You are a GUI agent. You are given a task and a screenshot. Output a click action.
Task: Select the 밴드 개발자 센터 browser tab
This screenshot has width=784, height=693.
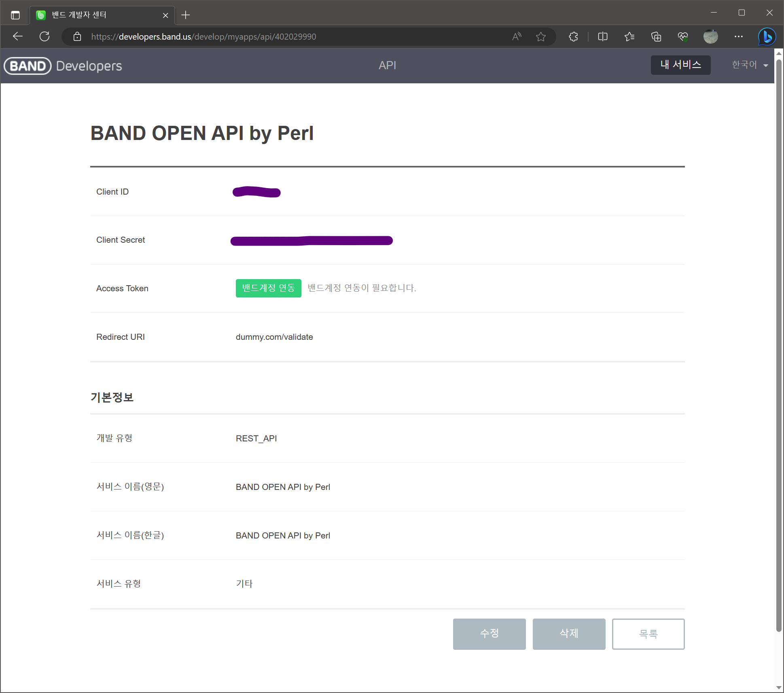[x=102, y=15]
